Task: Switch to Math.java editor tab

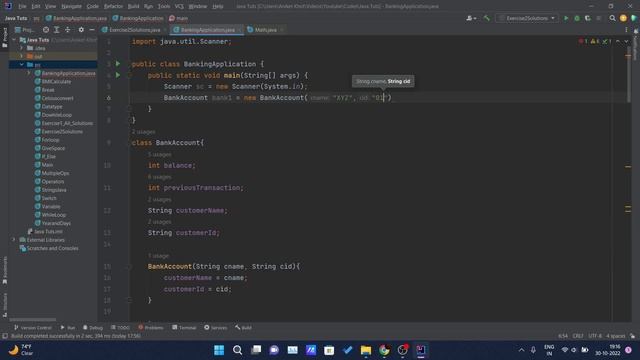Action: tap(265, 30)
